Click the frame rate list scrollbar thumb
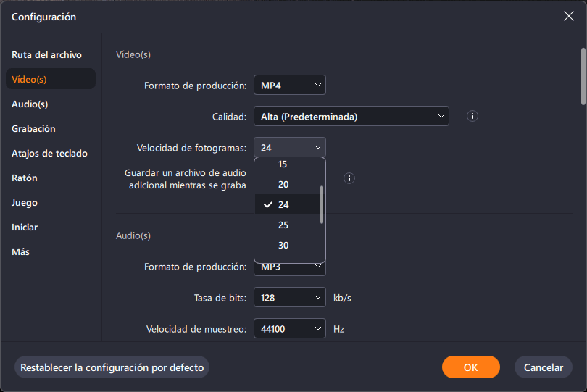The image size is (587, 392). pyautogui.click(x=322, y=205)
